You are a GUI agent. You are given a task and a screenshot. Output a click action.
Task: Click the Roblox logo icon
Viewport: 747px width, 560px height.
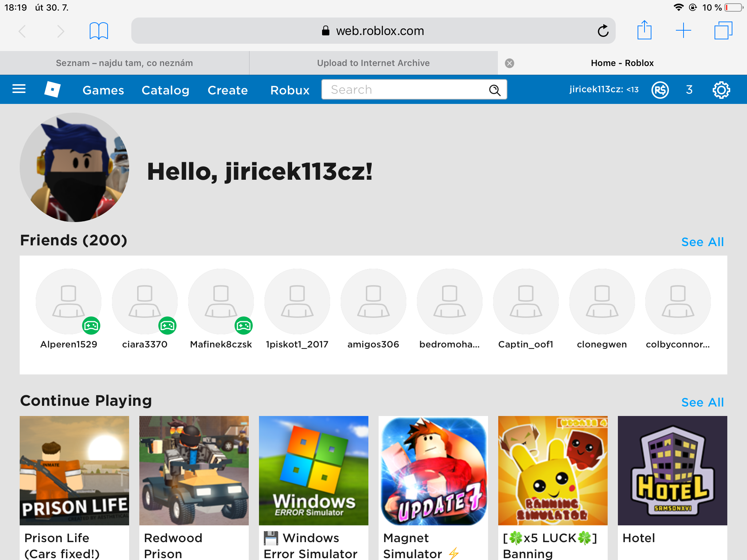(52, 89)
